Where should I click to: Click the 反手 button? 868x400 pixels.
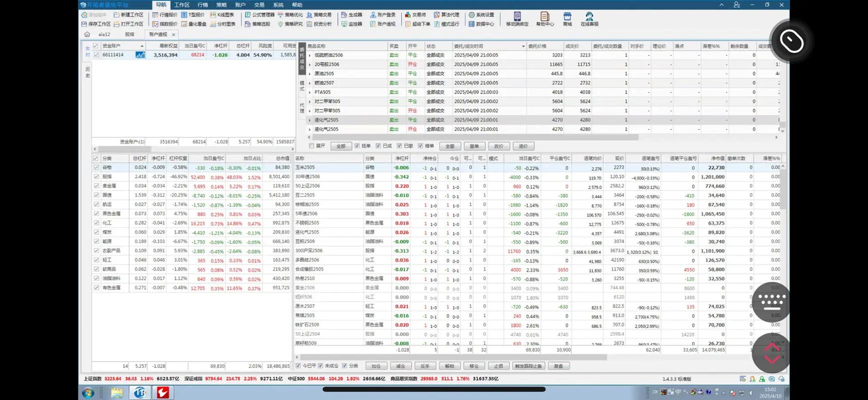pos(425,366)
